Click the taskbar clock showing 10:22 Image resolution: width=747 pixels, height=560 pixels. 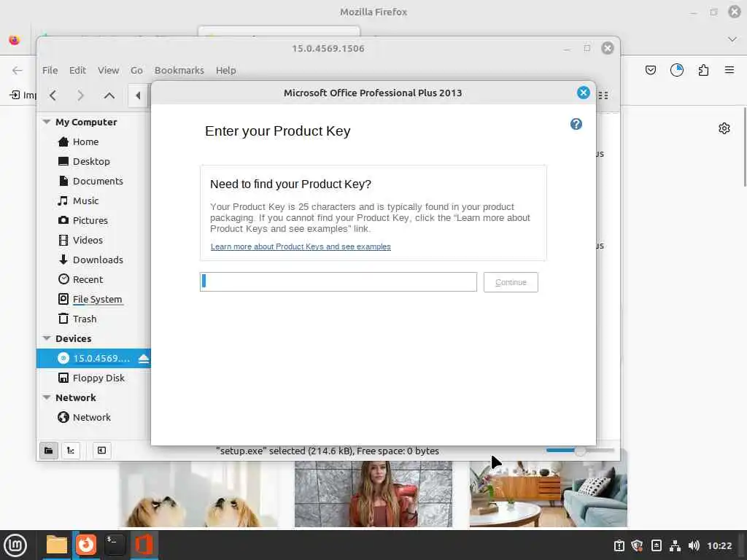(x=719, y=545)
